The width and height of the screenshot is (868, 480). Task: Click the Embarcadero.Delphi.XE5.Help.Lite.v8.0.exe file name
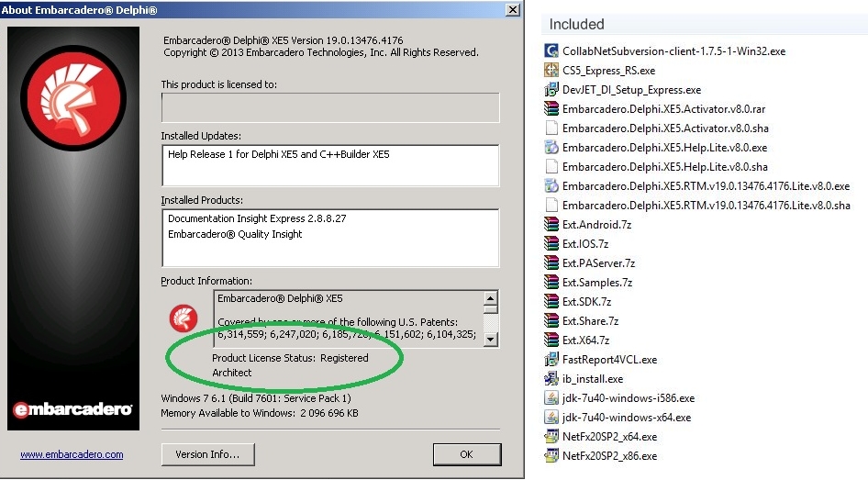tap(665, 147)
